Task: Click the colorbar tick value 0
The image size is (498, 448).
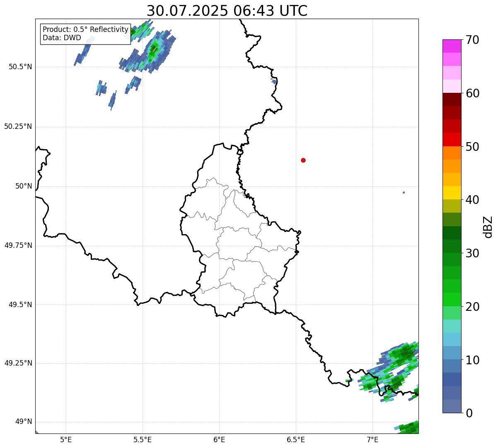Action: coord(469,413)
